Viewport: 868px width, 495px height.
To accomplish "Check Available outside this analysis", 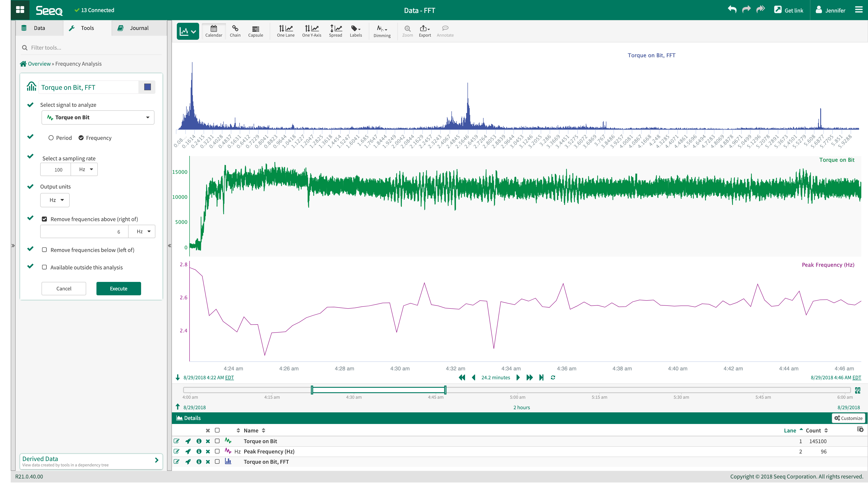I will [44, 267].
